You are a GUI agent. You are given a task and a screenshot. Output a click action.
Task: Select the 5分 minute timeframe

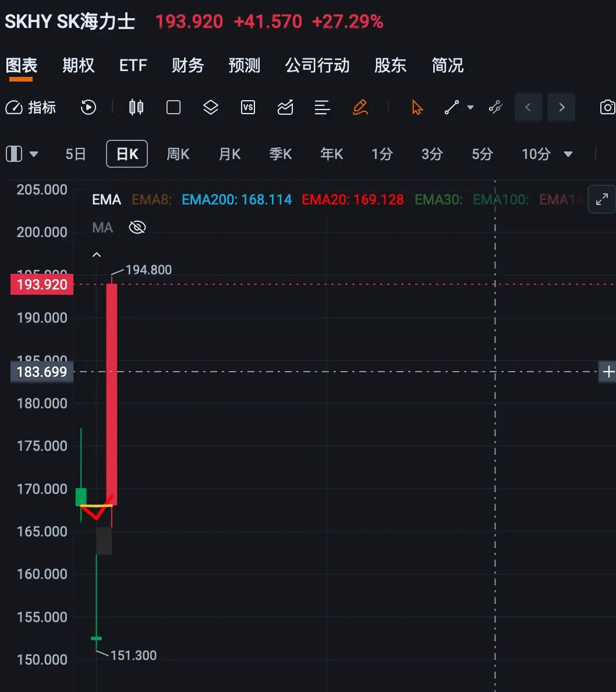pos(482,154)
